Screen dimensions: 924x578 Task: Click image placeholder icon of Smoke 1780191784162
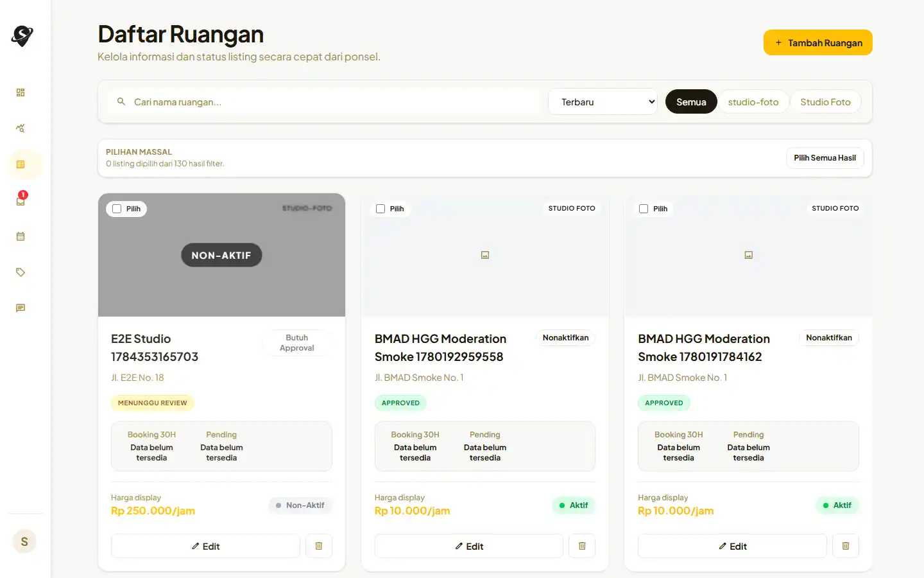pos(748,255)
